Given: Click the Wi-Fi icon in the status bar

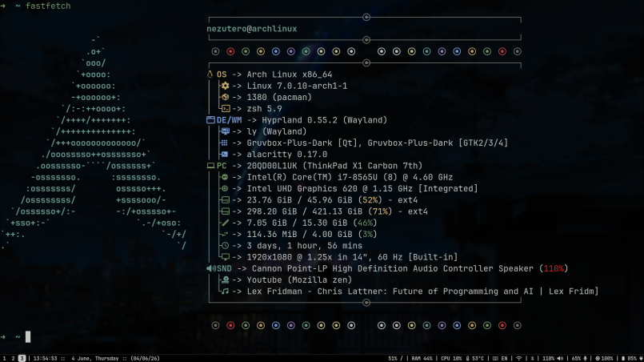Looking at the screenshot, I should coord(519,358).
